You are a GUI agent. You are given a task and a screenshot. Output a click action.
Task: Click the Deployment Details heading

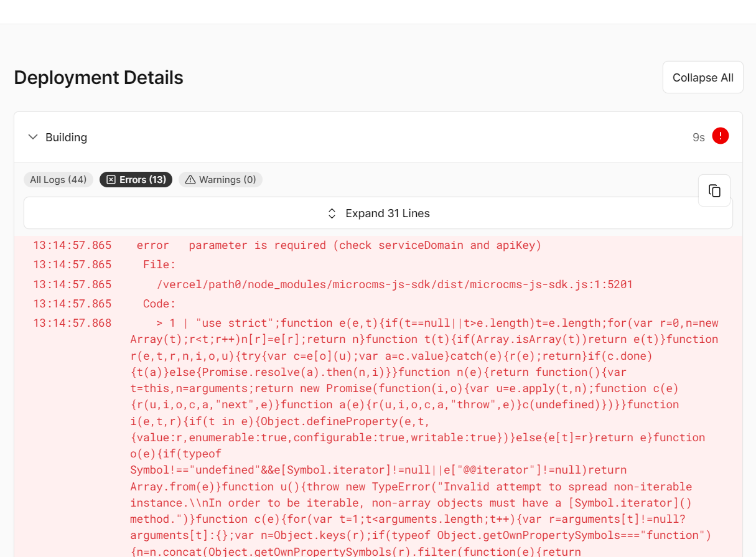click(98, 78)
